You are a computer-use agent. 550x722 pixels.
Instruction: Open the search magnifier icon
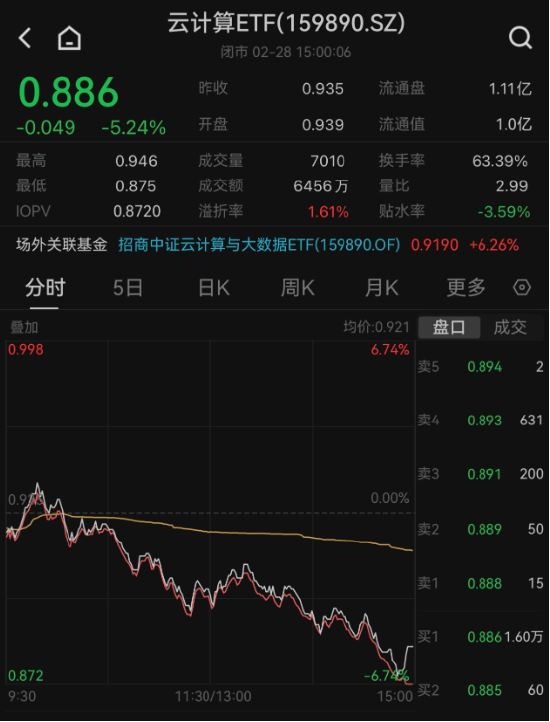(x=521, y=38)
